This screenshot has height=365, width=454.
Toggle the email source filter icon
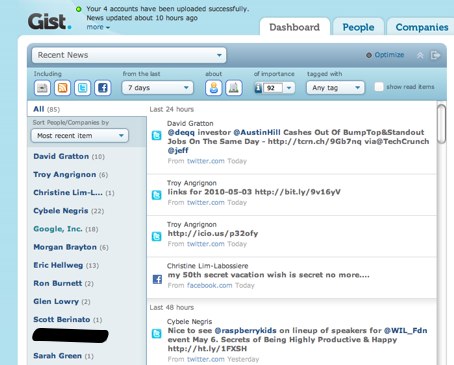point(42,88)
